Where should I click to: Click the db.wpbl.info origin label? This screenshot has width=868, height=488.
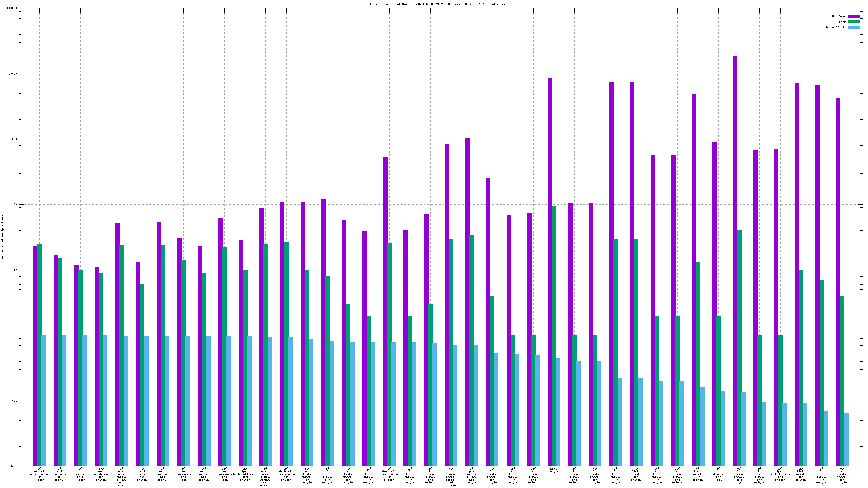80,474
